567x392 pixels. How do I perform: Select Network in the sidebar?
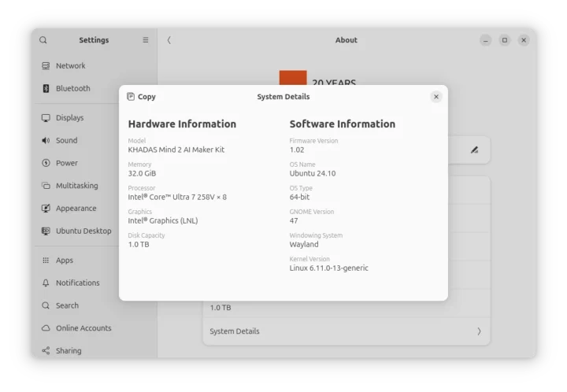pyautogui.click(x=70, y=66)
